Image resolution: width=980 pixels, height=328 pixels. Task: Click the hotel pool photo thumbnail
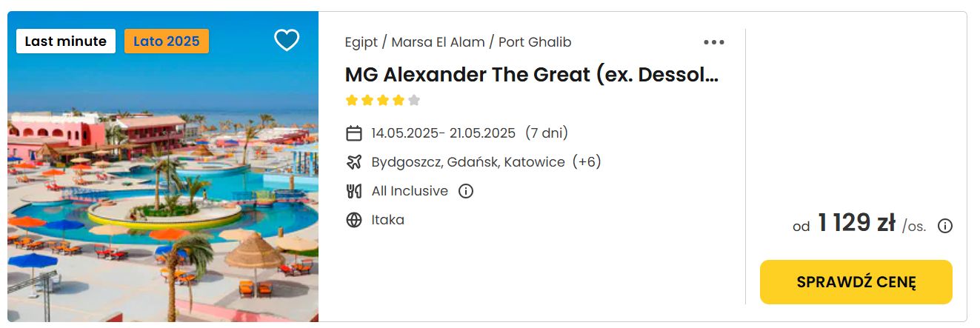click(163, 167)
